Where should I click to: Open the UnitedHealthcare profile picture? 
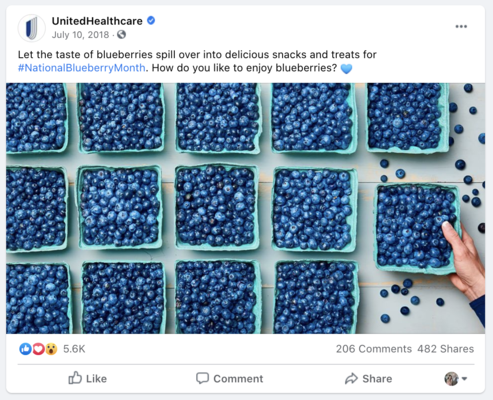[31, 28]
